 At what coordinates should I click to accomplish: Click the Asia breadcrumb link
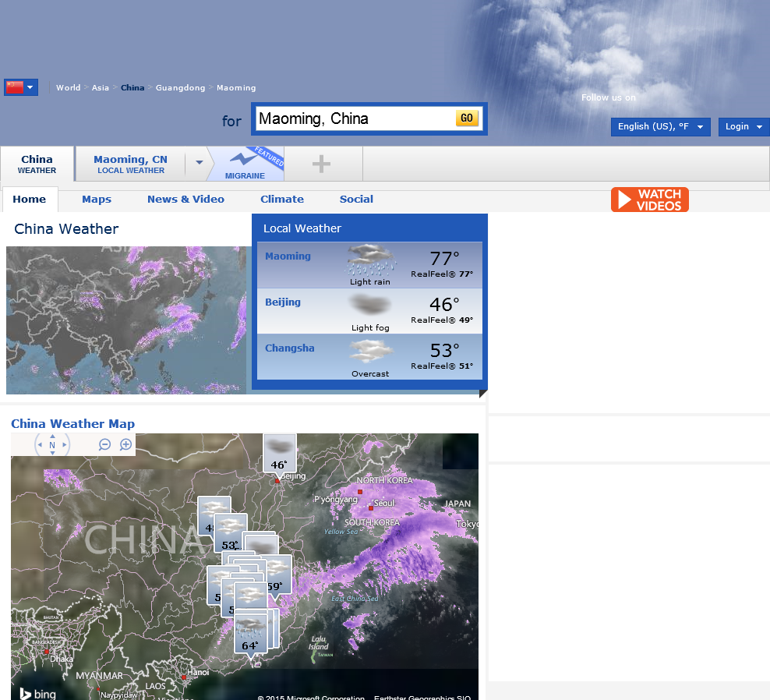(x=101, y=87)
